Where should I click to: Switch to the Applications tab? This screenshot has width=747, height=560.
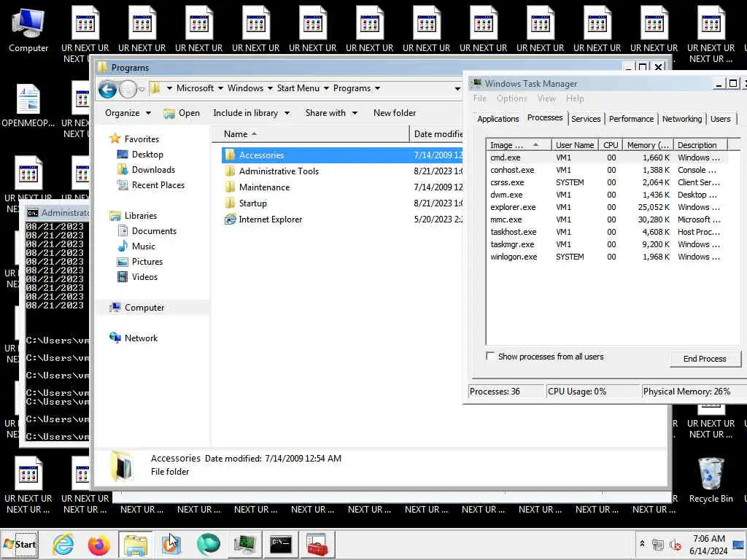click(498, 119)
